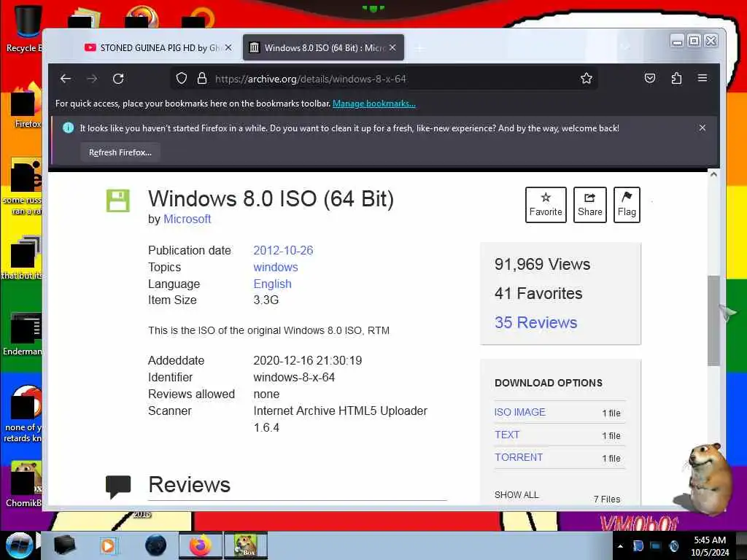Open the windows topic link

[x=276, y=267]
